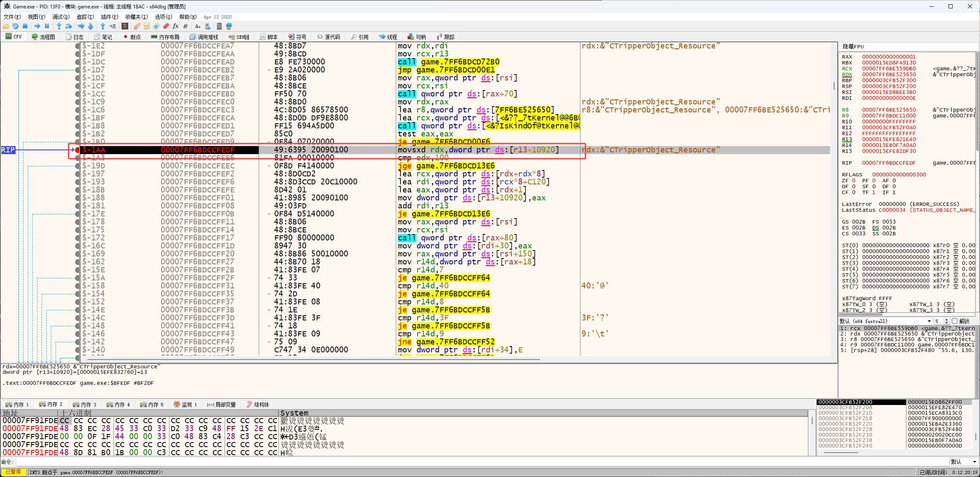Click the 隐藏FPU hide FPU button
The height and width of the screenshot is (477, 980).
click(853, 47)
